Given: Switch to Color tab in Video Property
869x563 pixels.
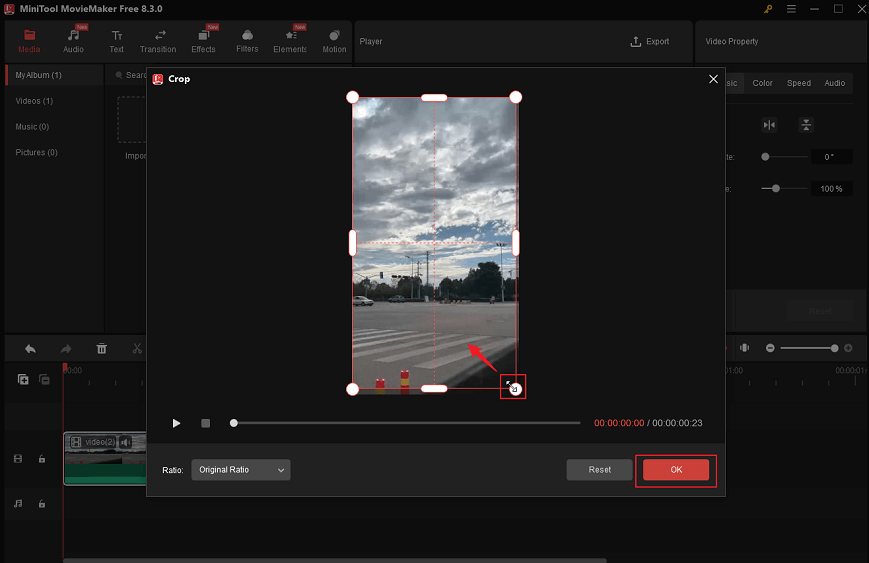Looking at the screenshot, I should point(762,83).
